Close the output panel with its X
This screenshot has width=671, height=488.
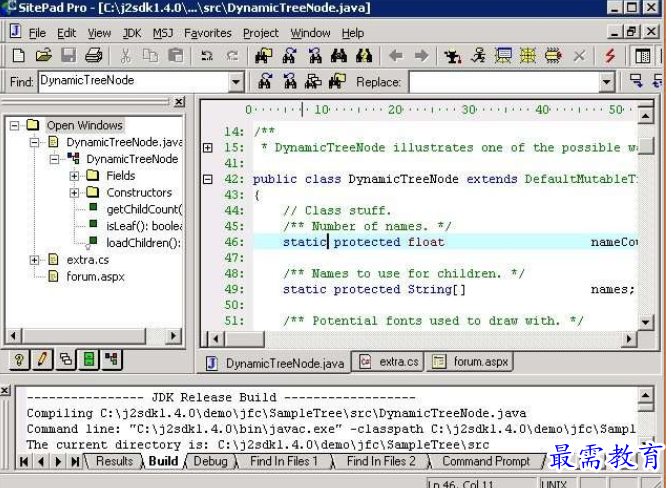(x=5, y=390)
